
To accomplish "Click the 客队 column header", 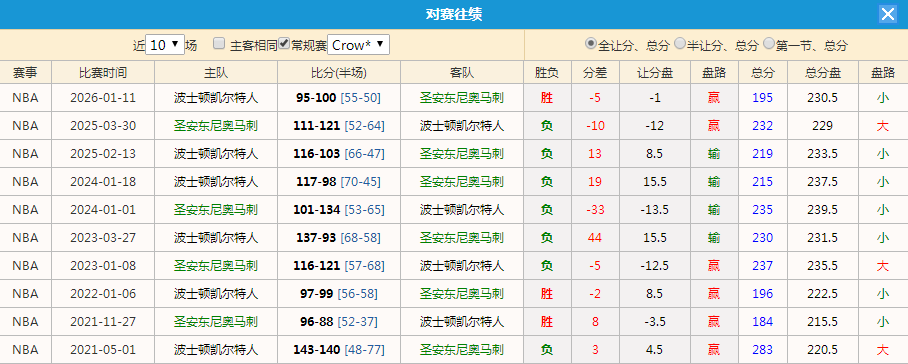I will pyautogui.click(x=462, y=72).
